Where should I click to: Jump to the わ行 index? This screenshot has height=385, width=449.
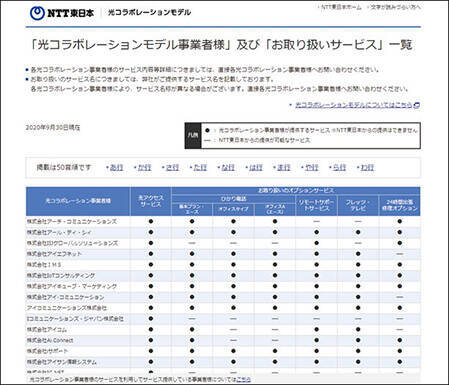(x=367, y=167)
